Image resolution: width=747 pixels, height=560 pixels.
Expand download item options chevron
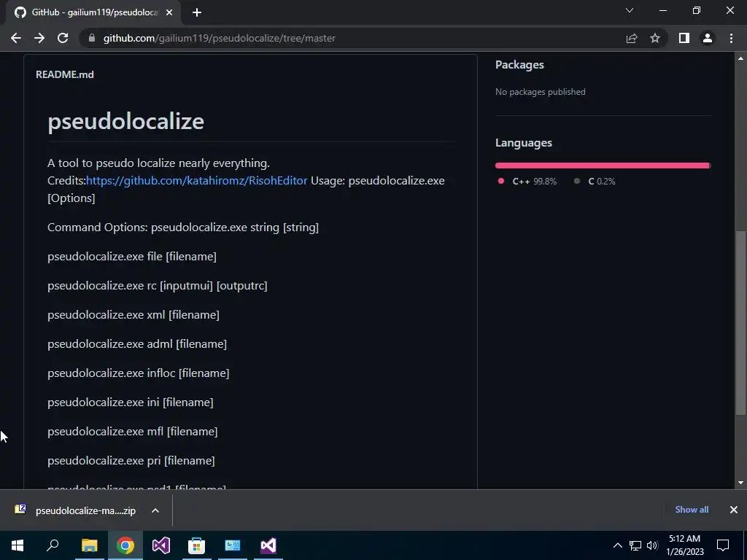pos(155,510)
